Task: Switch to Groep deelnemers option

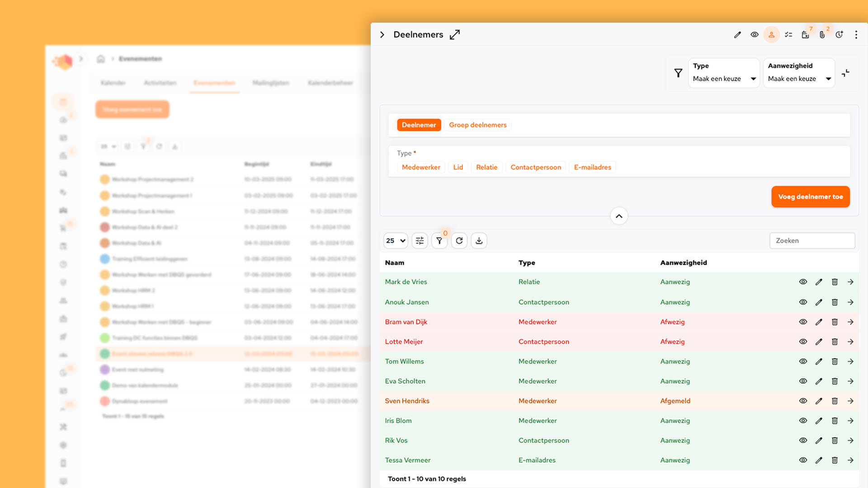Action: pyautogui.click(x=477, y=125)
